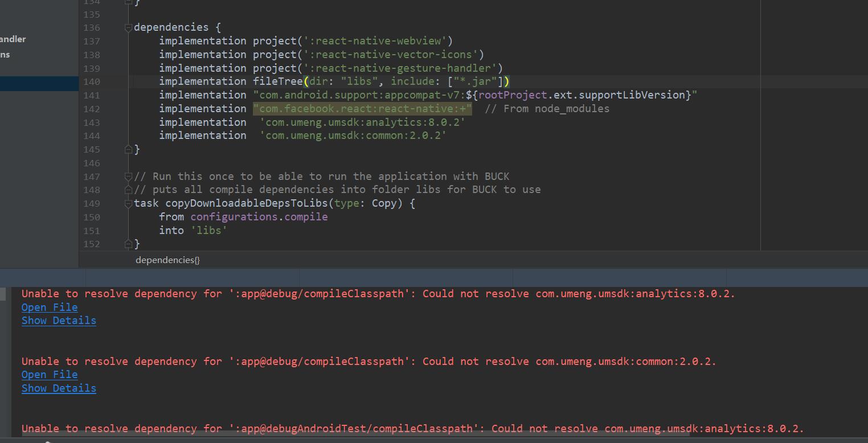The height and width of the screenshot is (443, 868).
Task: Select the common:2.0.2 unresolved dependency error
Action: 369,362
